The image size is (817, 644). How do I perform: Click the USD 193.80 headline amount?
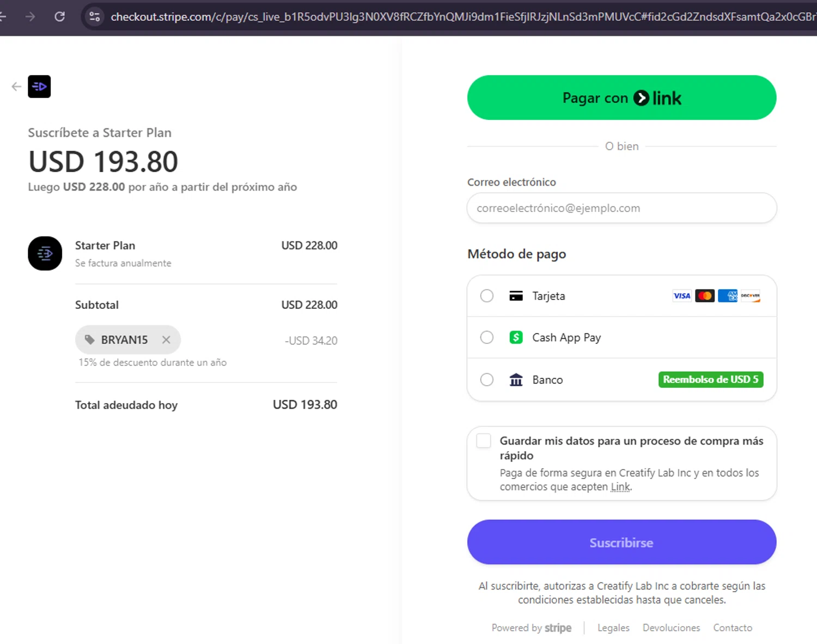[103, 162]
